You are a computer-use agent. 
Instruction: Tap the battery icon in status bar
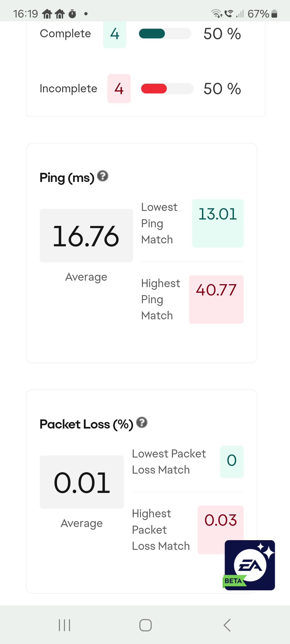274,13
